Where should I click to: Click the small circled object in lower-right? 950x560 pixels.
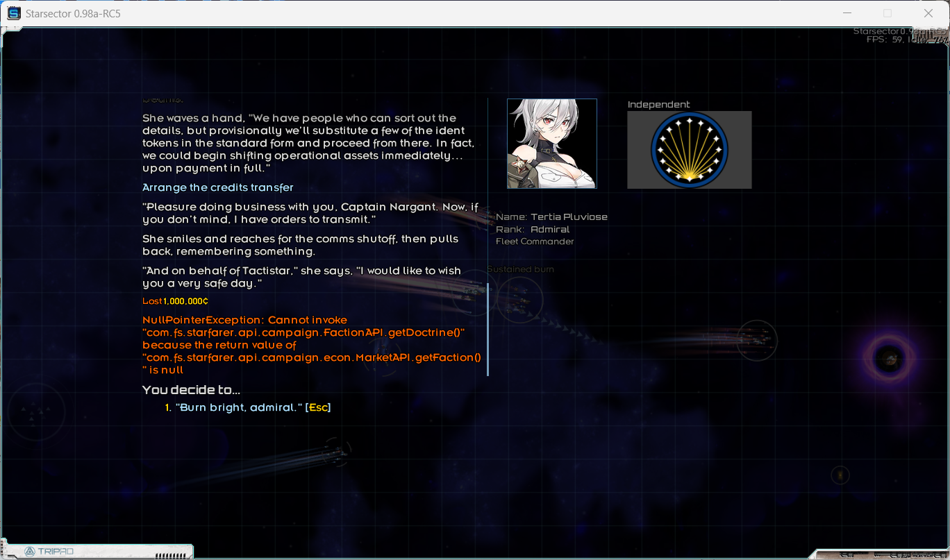click(840, 475)
